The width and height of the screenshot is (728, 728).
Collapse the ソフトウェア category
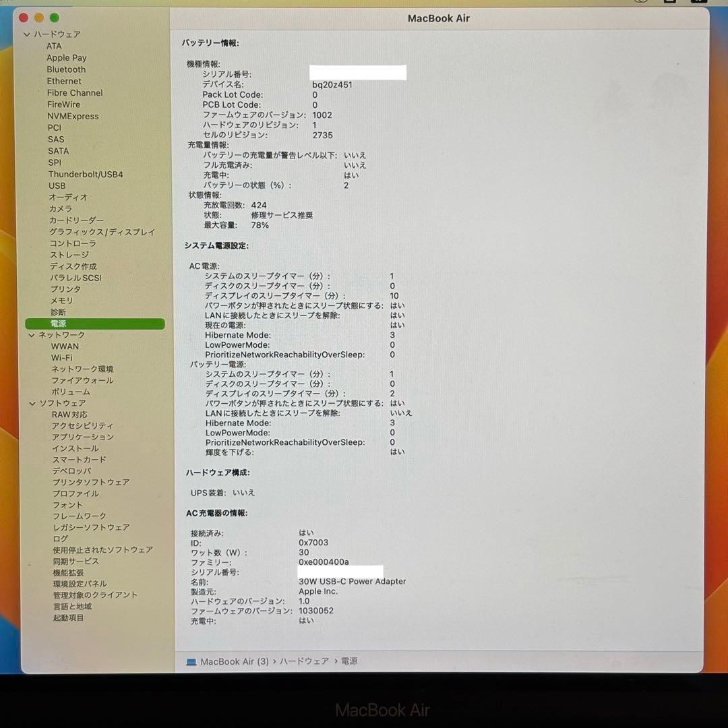[x=31, y=403]
